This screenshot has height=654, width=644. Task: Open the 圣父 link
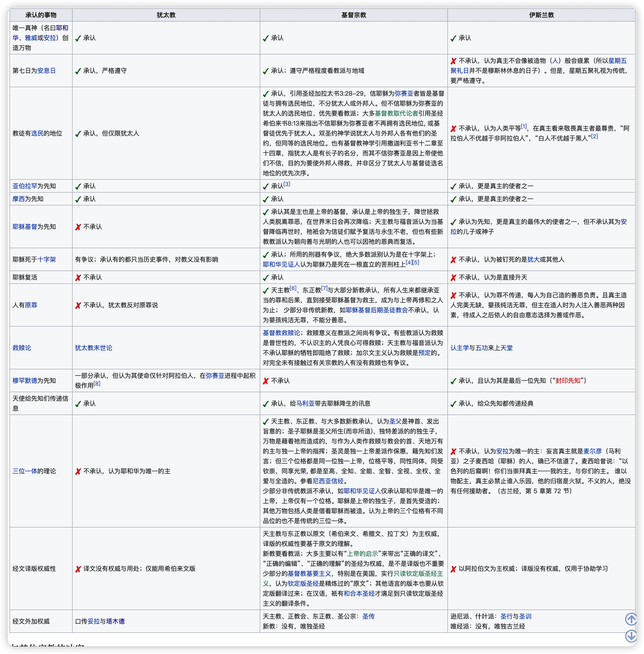pos(395,421)
